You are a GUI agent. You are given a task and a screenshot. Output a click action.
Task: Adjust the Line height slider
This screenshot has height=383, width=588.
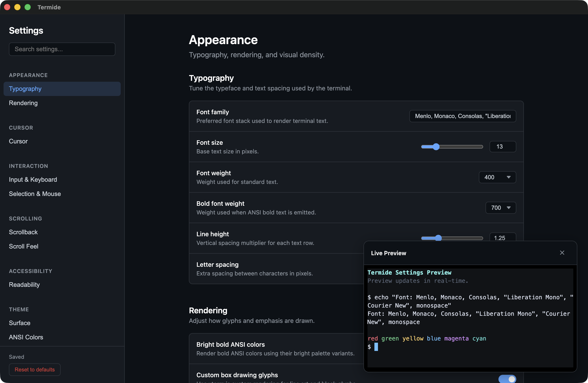pos(438,238)
